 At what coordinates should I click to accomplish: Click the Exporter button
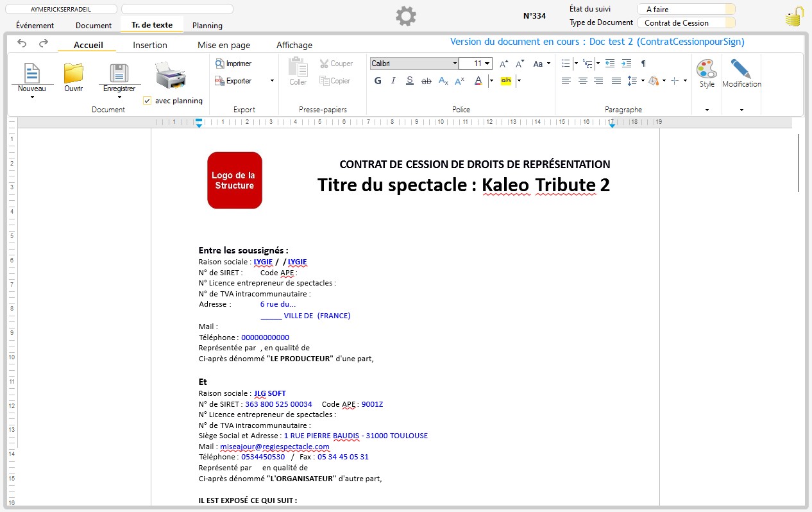233,81
